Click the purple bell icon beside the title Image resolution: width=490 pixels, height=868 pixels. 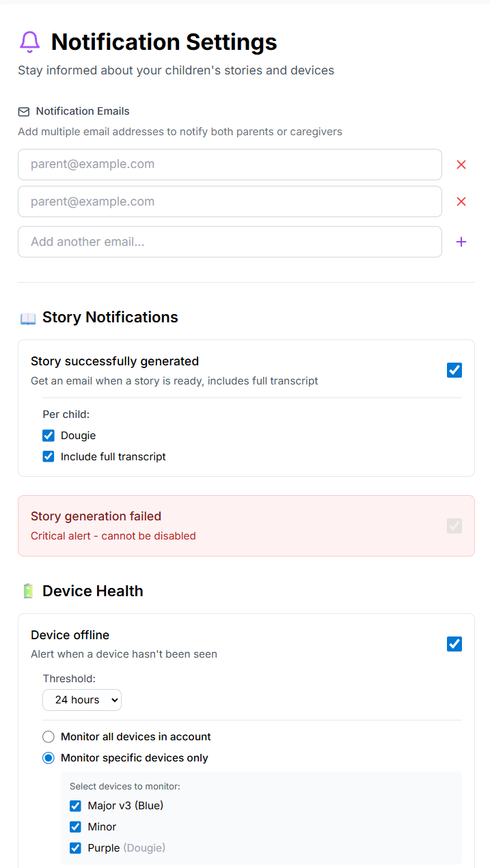29,42
